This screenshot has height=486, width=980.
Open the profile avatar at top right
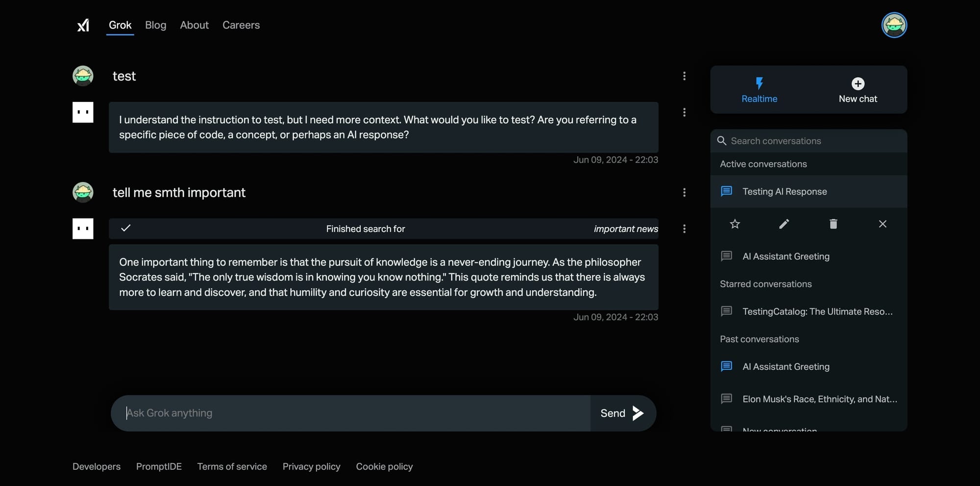[894, 25]
